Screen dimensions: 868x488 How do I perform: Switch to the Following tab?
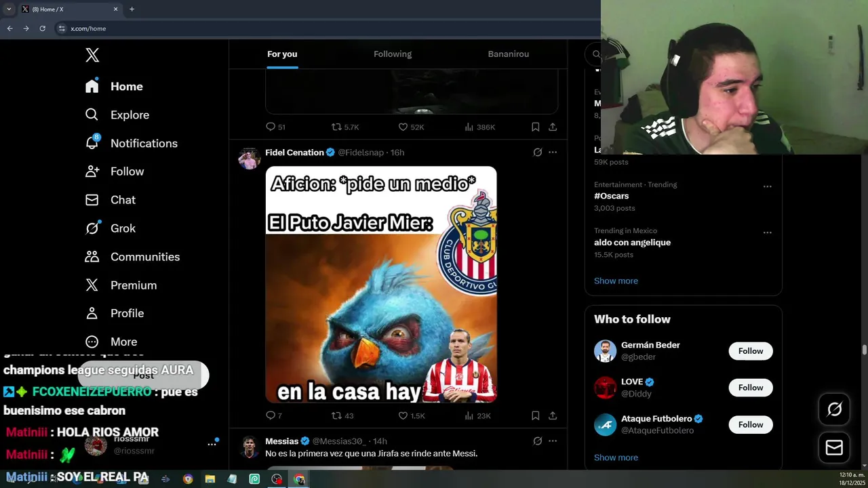pos(393,54)
